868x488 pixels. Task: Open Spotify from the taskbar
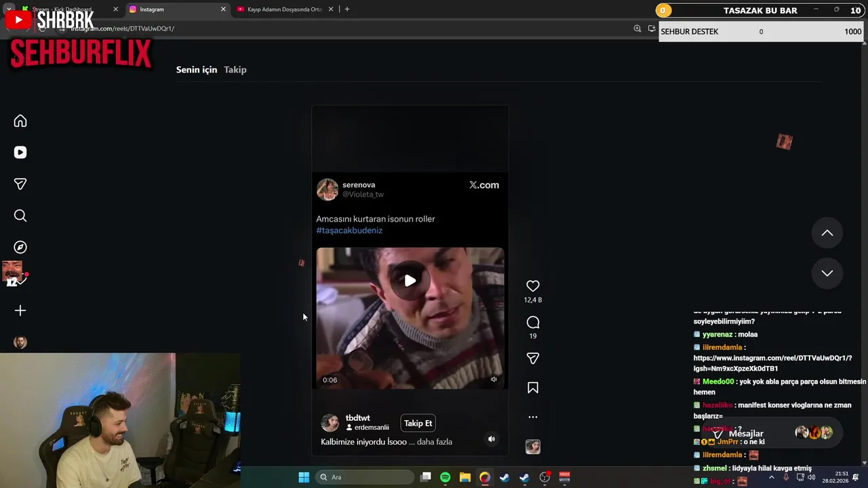pos(445,477)
